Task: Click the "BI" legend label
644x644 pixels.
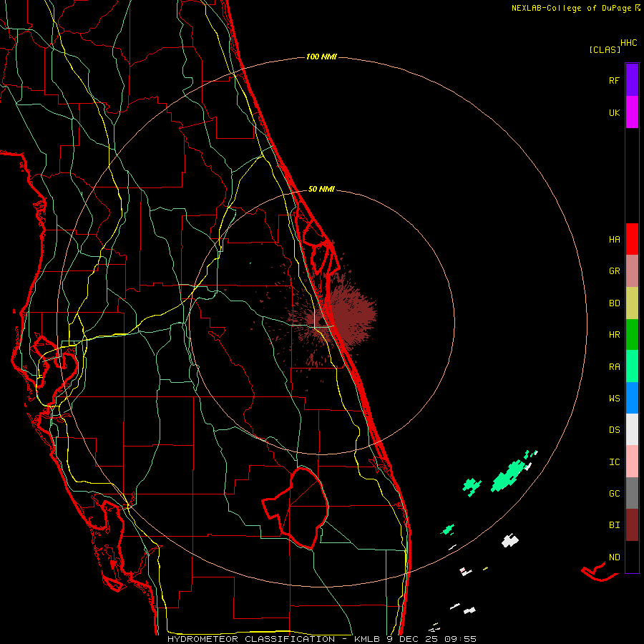Action: (614, 525)
